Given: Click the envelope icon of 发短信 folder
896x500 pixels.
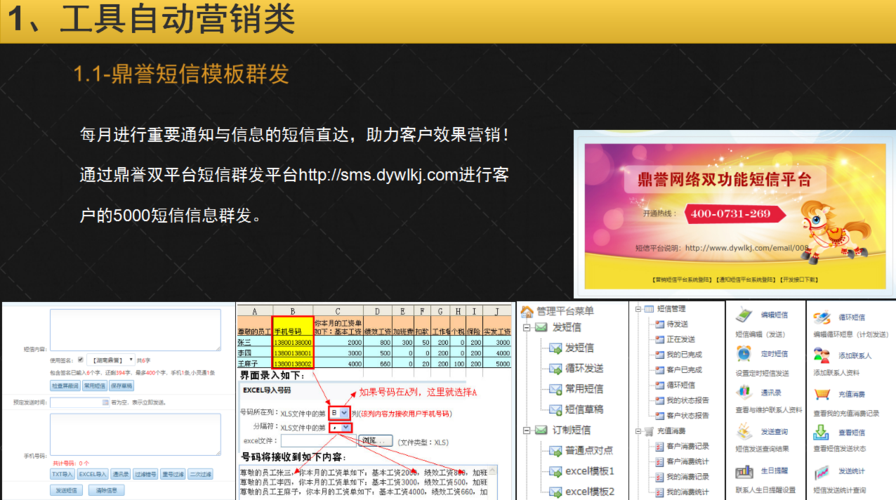Looking at the screenshot, I should pyautogui.click(x=541, y=327).
